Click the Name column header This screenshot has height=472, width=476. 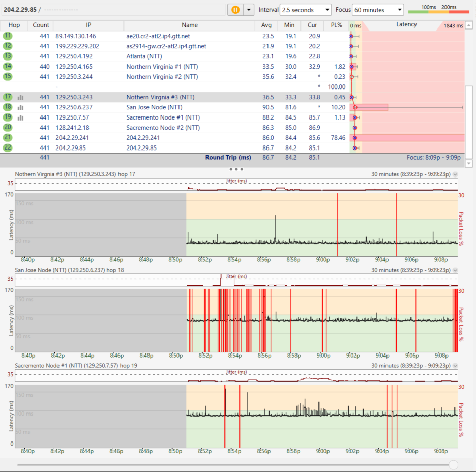[189, 25]
